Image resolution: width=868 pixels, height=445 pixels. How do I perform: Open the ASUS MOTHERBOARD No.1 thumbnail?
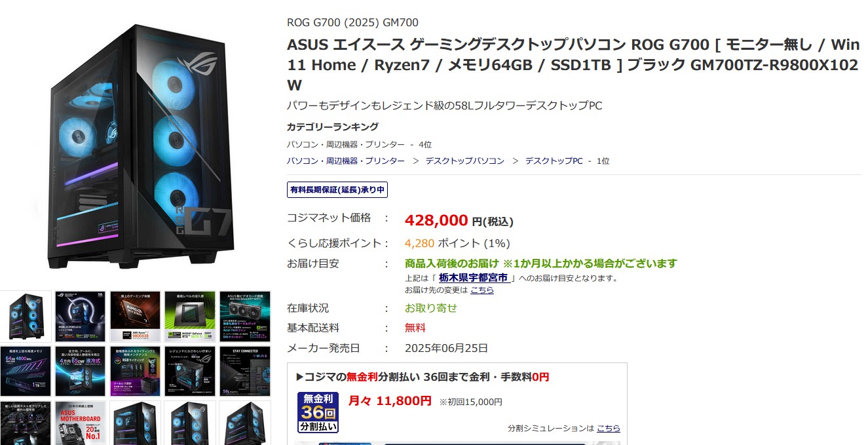pos(81,423)
